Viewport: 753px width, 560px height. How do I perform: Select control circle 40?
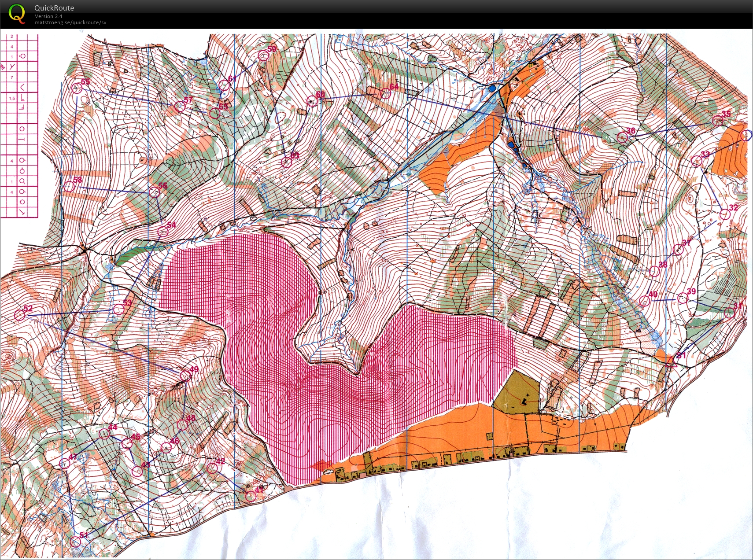click(644, 301)
